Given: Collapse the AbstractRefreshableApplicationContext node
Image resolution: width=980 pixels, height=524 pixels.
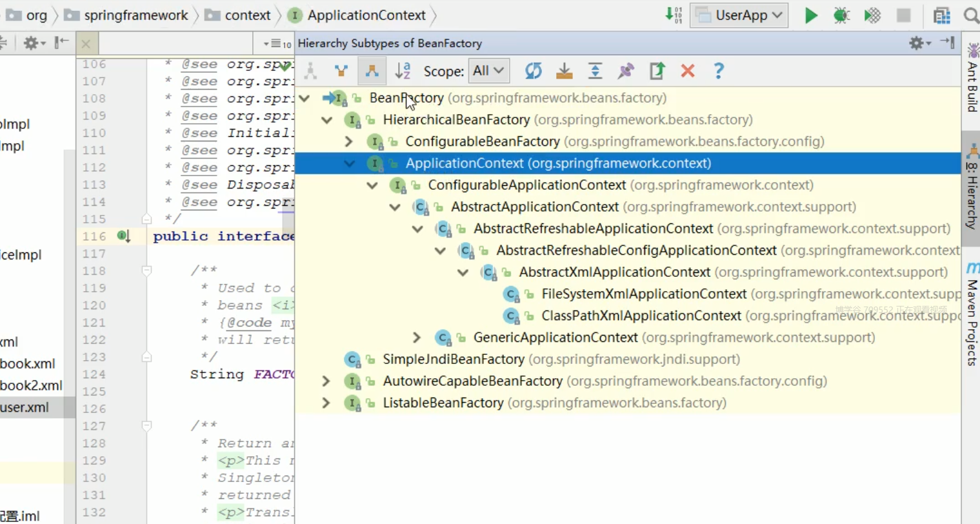Looking at the screenshot, I should pyautogui.click(x=417, y=229).
